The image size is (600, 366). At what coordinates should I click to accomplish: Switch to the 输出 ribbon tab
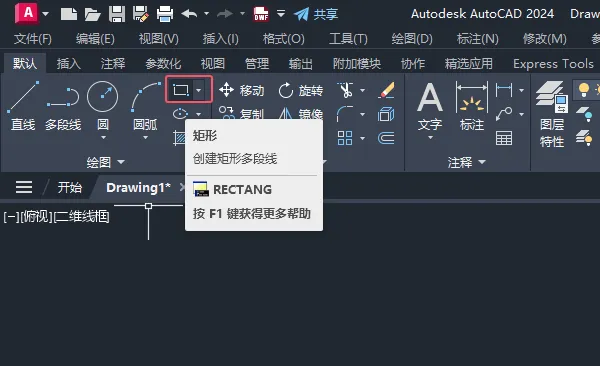pos(300,64)
